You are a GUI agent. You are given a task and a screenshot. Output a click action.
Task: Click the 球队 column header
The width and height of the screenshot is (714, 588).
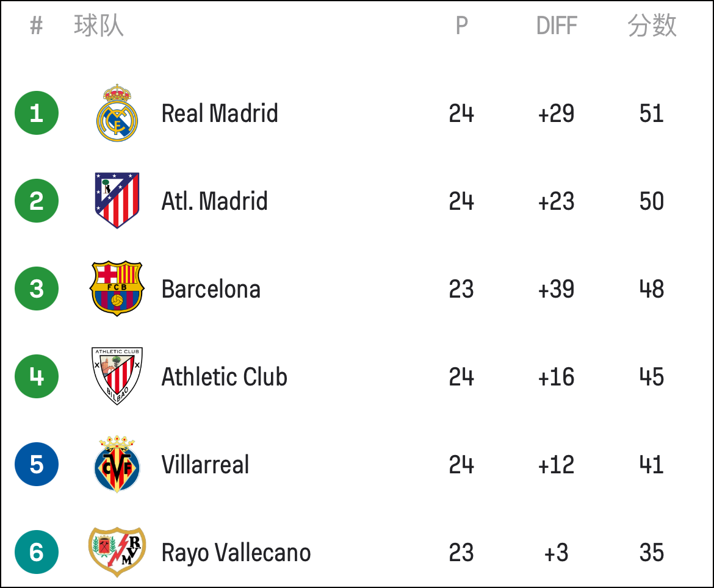[99, 26]
